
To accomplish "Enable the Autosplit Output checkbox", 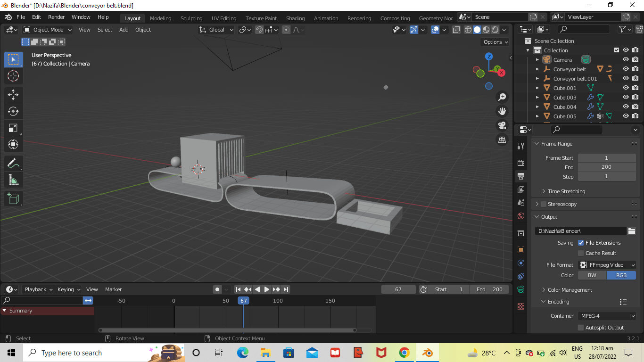I will (x=581, y=327).
